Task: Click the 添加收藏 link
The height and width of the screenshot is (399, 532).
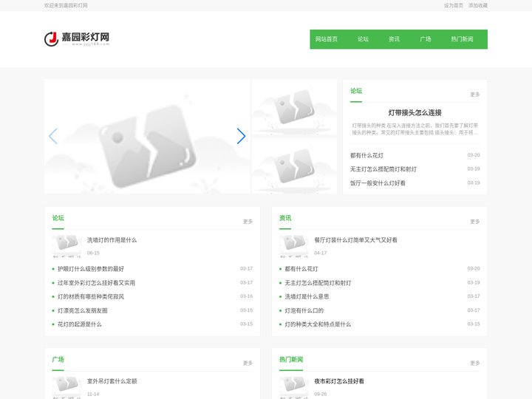Action: click(x=478, y=5)
